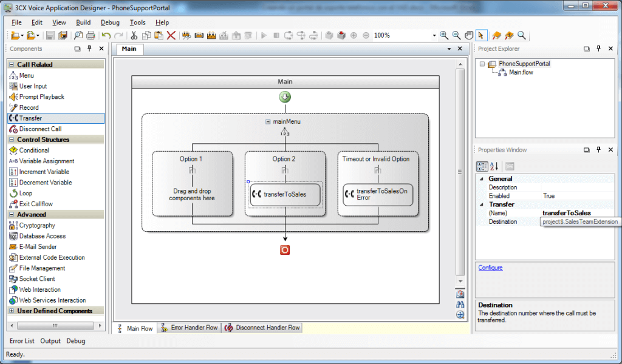
Task: Click the Destination property value field
Action: point(578,222)
